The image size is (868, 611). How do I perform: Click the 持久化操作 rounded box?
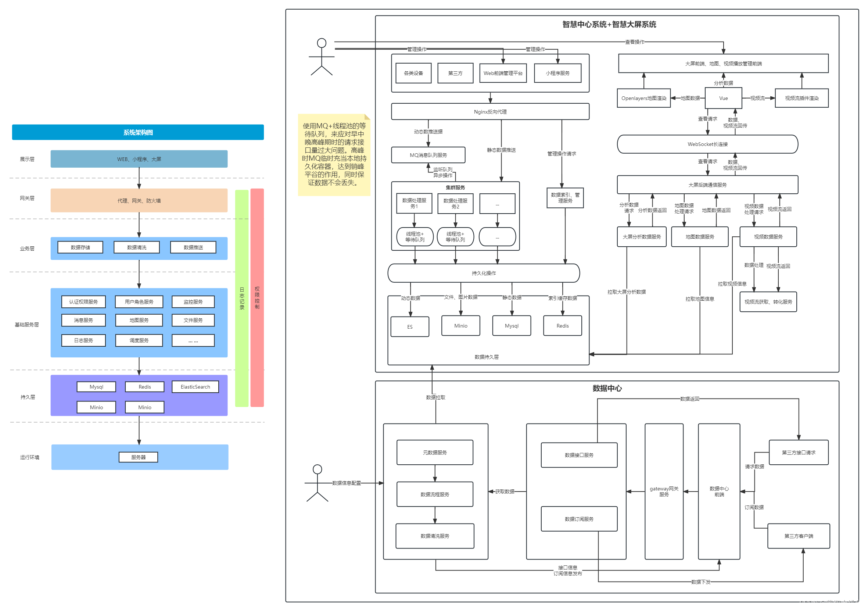click(x=484, y=273)
